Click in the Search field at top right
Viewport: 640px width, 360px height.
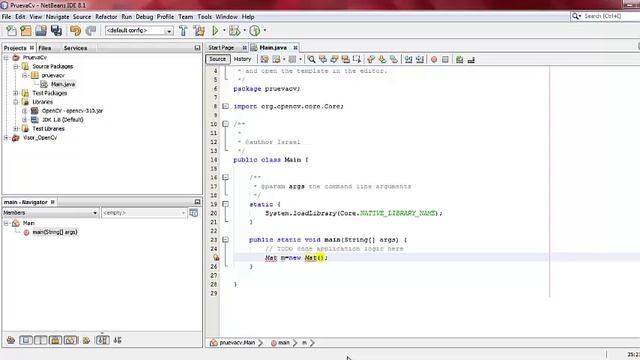pos(611,16)
